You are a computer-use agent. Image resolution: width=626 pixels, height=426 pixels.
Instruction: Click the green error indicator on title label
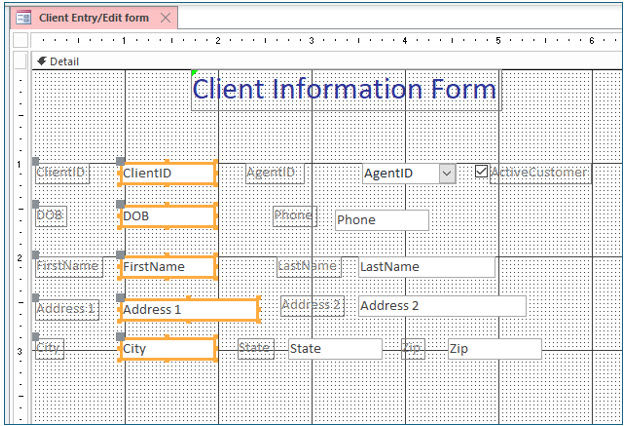194,72
